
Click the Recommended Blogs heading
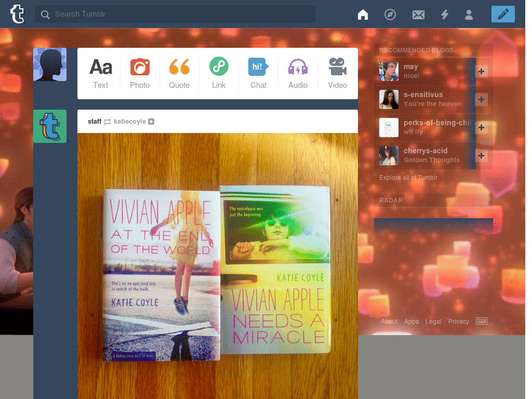416,50
